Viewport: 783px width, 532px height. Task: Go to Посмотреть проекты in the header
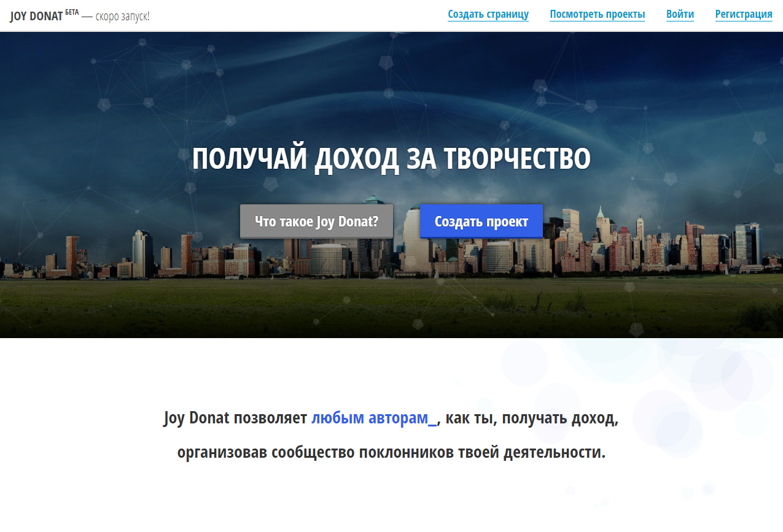(597, 15)
